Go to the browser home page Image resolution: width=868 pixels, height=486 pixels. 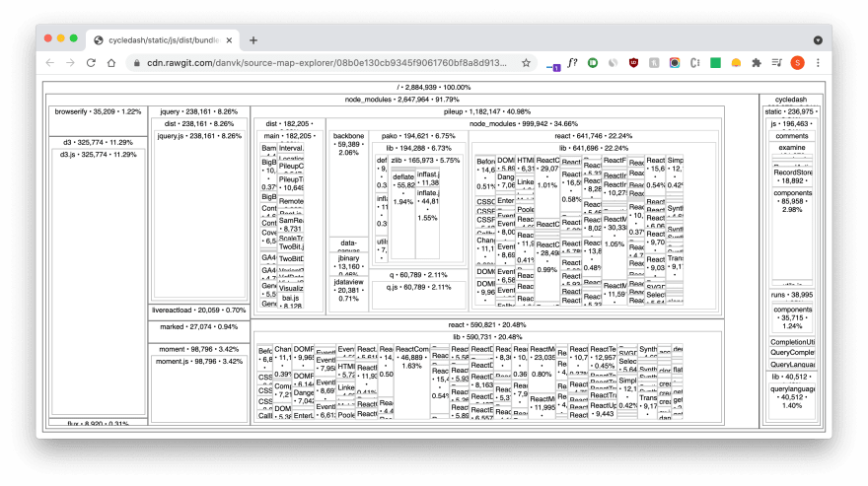[111, 63]
